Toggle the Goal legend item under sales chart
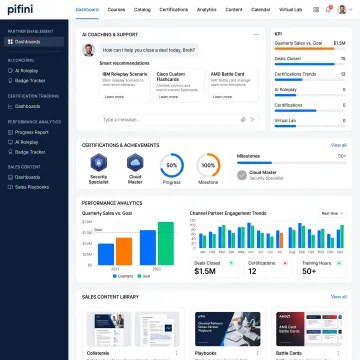Image resolution: width=360 pixels, height=360 pixels. click(x=144, y=276)
